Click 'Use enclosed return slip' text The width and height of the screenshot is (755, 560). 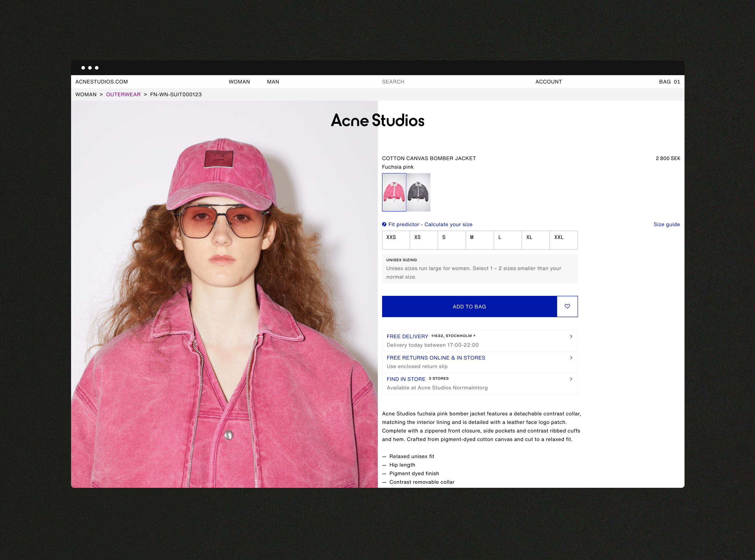417,366
